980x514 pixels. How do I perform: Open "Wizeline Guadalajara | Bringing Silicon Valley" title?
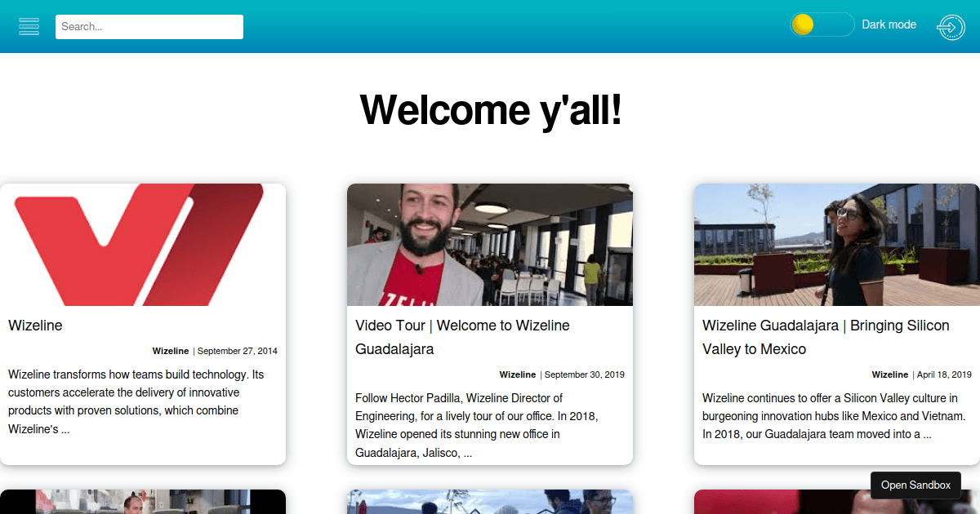pyautogui.click(x=826, y=337)
